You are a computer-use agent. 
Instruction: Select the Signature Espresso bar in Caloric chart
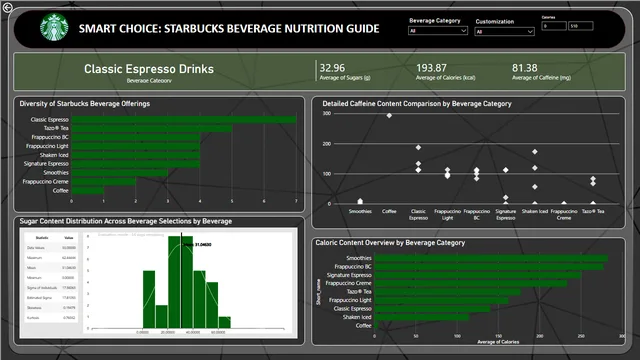click(x=478, y=275)
